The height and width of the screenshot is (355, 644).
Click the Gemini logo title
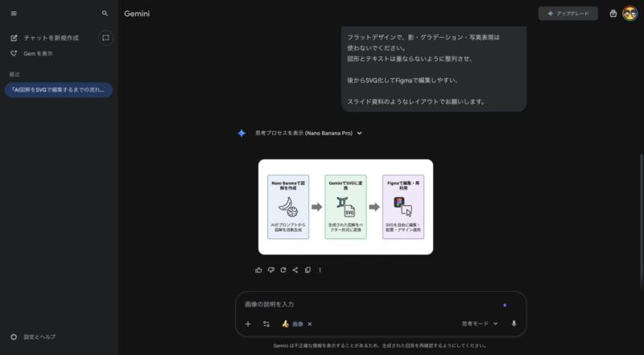[x=137, y=14]
